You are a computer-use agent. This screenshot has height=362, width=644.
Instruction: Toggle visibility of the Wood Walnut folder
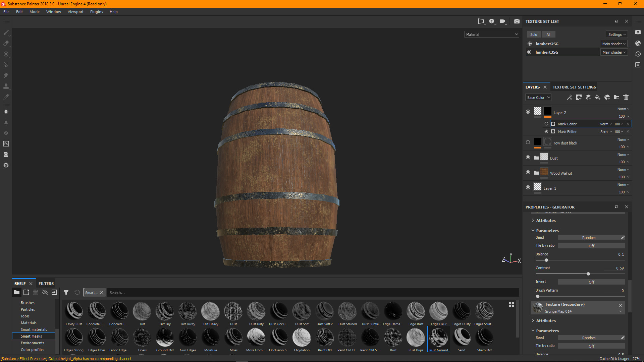[528, 172]
